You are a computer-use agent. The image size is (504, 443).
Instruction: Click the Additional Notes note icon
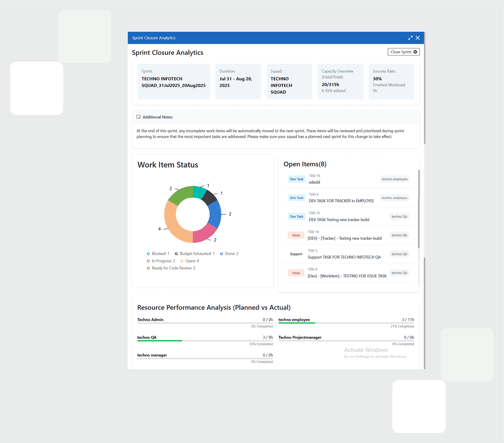(x=138, y=117)
